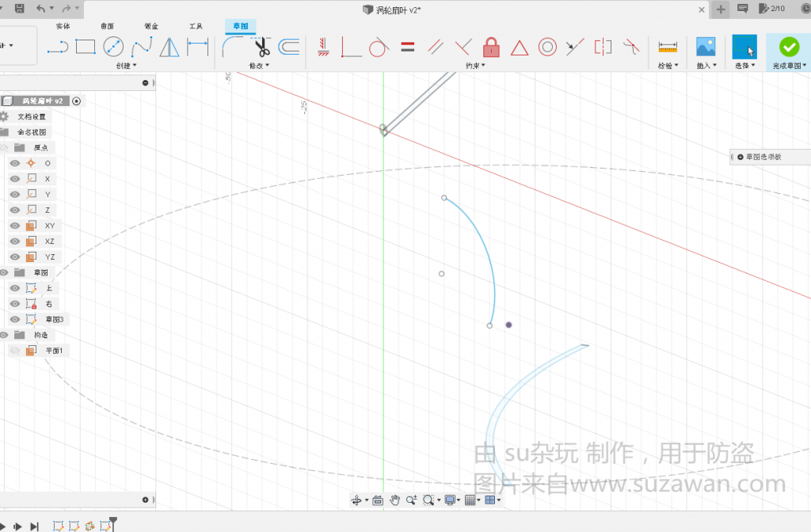This screenshot has width=811, height=532.
Task: Toggle visibility of sketch 上
Action: [x=15, y=288]
